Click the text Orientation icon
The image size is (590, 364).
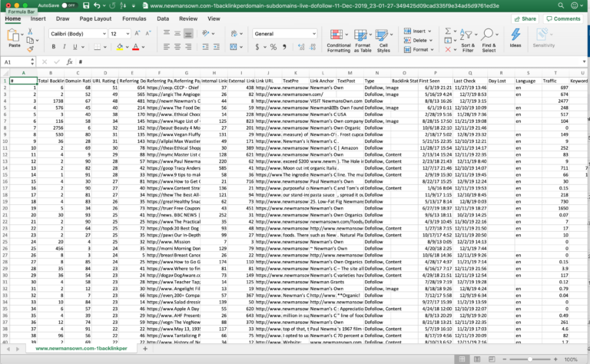coord(205,34)
